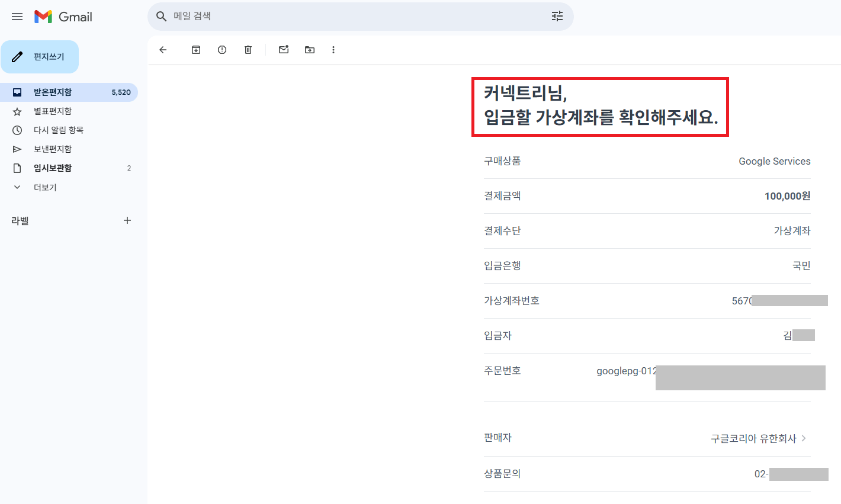
Task: Delete the email with the trash icon
Action: tap(248, 50)
